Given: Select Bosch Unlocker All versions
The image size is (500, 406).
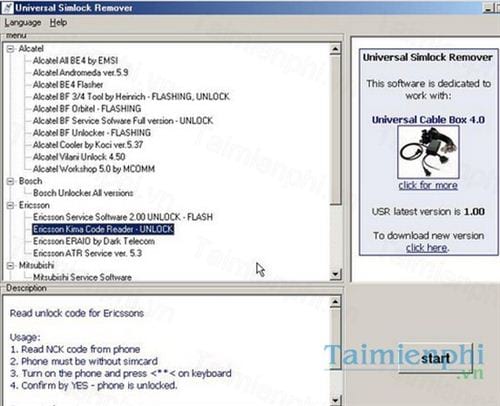Looking at the screenshot, I should 83,193.
